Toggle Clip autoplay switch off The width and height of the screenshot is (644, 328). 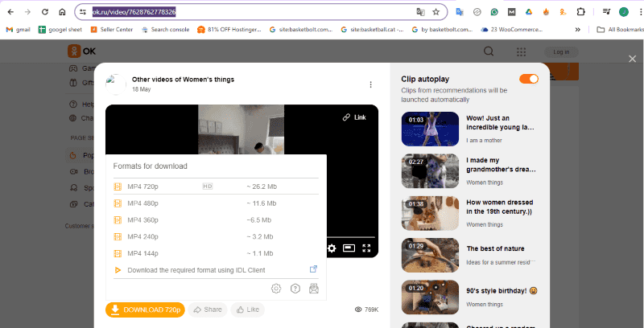pyautogui.click(x=529, y=79)
